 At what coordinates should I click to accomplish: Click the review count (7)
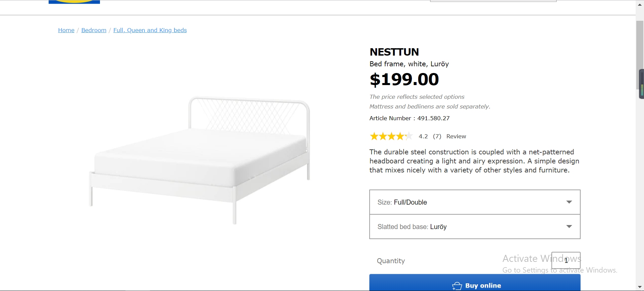[x=437, y=136]
